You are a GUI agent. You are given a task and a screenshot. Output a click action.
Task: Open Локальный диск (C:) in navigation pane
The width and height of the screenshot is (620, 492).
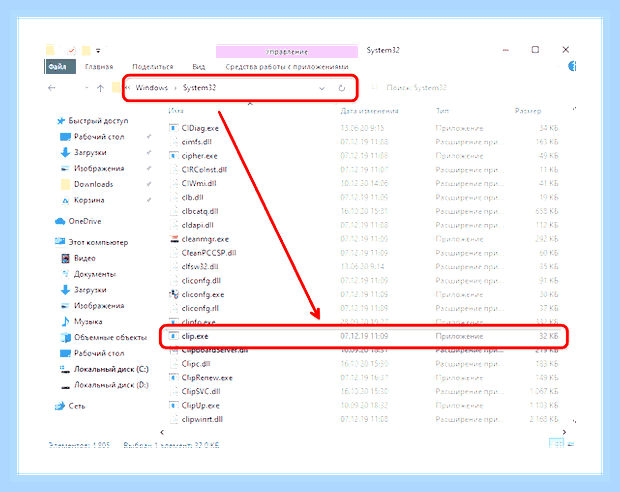[111, 369]
